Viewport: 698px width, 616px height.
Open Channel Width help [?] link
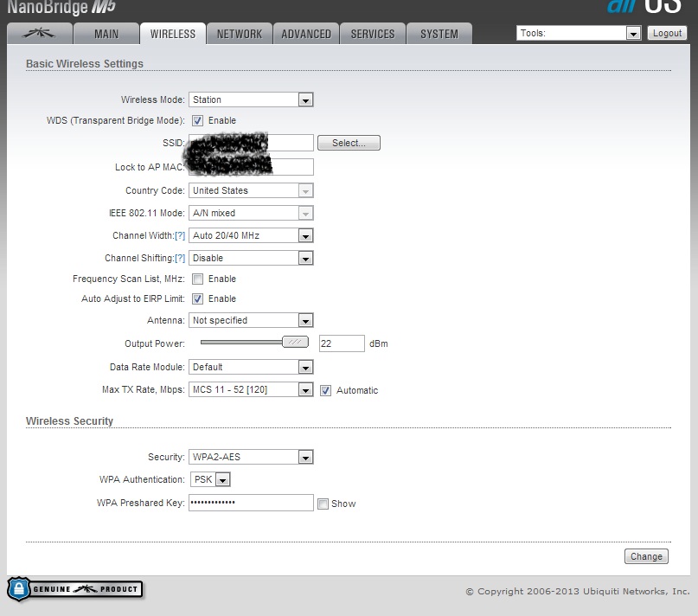coord(180,235)
